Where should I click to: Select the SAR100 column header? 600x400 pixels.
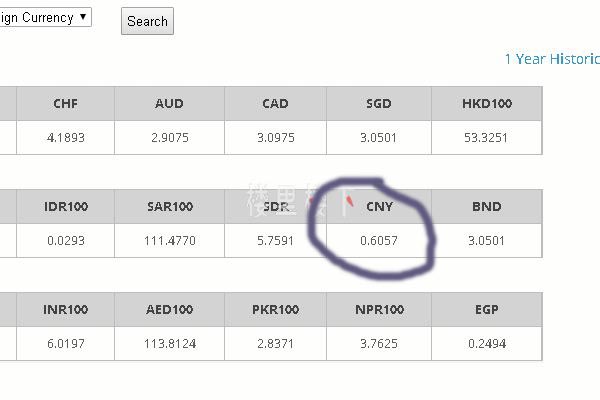[x=169, y=207]
